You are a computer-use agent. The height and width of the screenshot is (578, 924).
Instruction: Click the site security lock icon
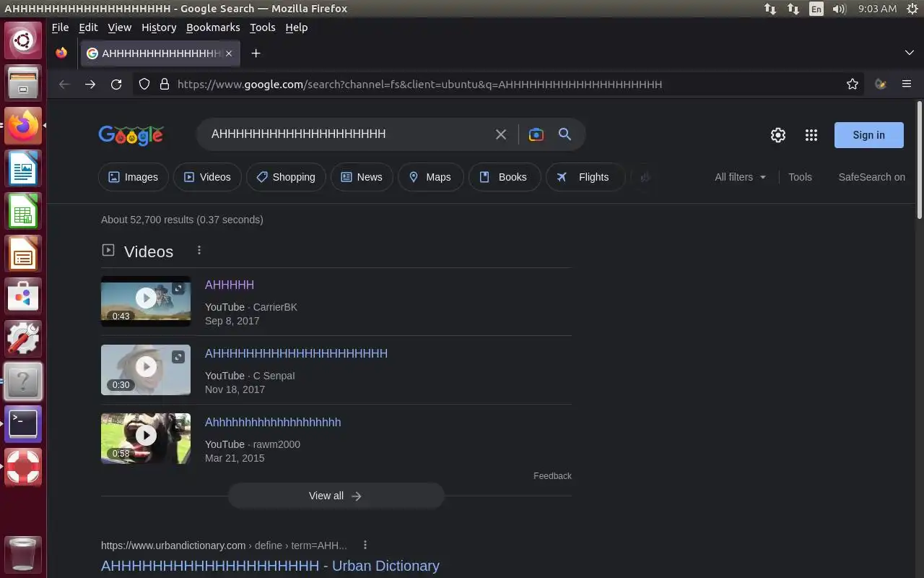pos(164,85)
